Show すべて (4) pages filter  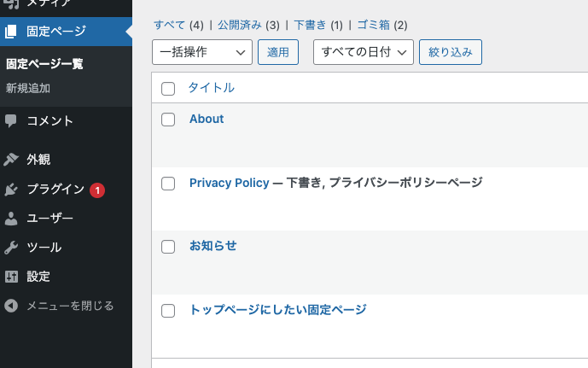pyautogui.click(x=178, y=25)
